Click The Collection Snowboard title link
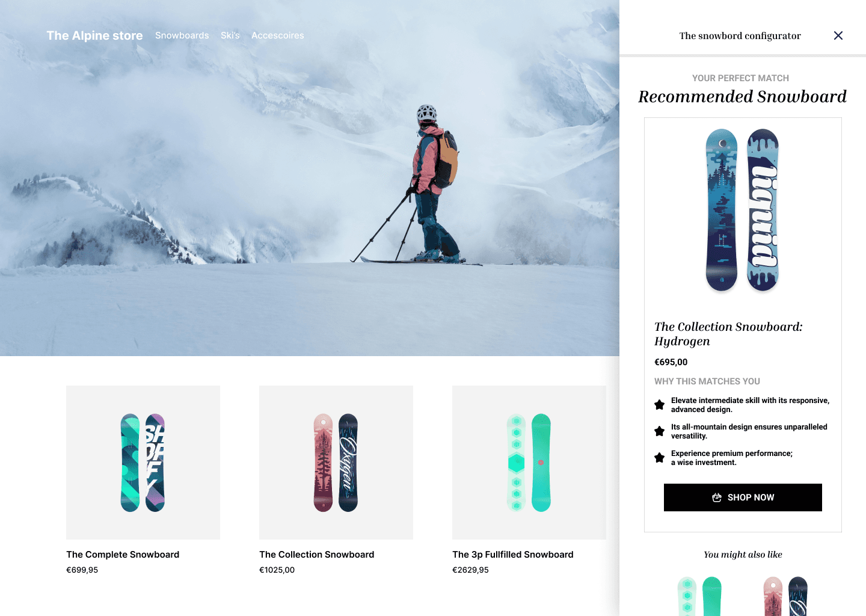This screenshot has height=616, width=866. click(317, 555)
